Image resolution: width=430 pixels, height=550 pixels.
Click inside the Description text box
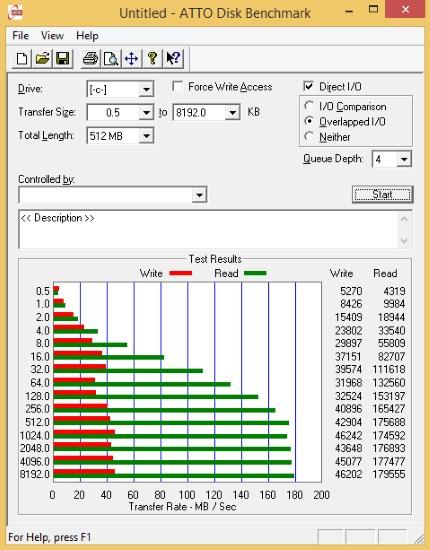(208, 229)
